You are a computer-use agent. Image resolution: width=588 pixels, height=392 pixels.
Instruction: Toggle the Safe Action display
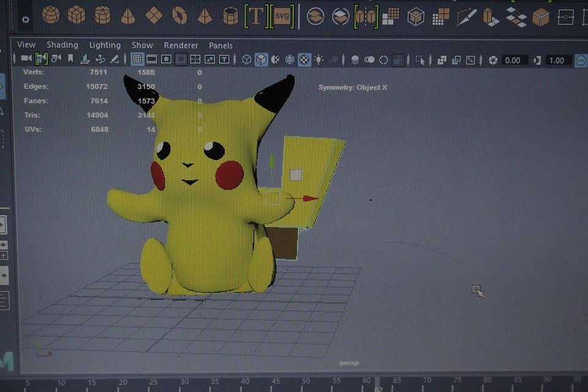click(209, 59)
